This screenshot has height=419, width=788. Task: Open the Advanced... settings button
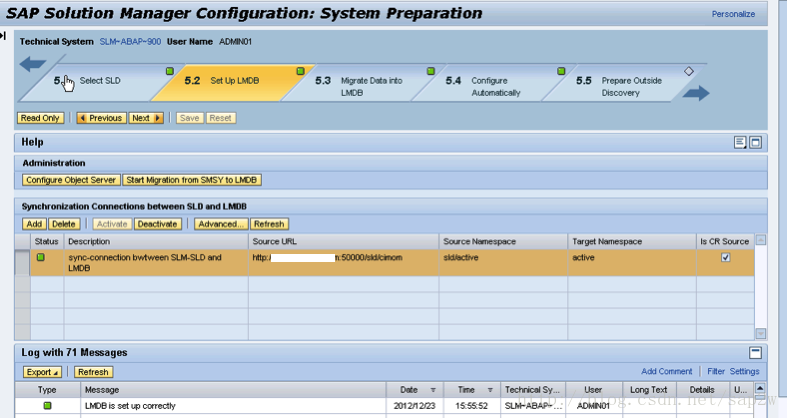coord(221,224)
